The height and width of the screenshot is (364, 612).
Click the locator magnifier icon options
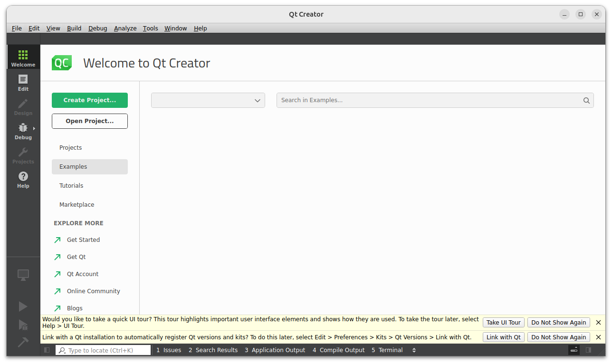click(x=62, y=351)
